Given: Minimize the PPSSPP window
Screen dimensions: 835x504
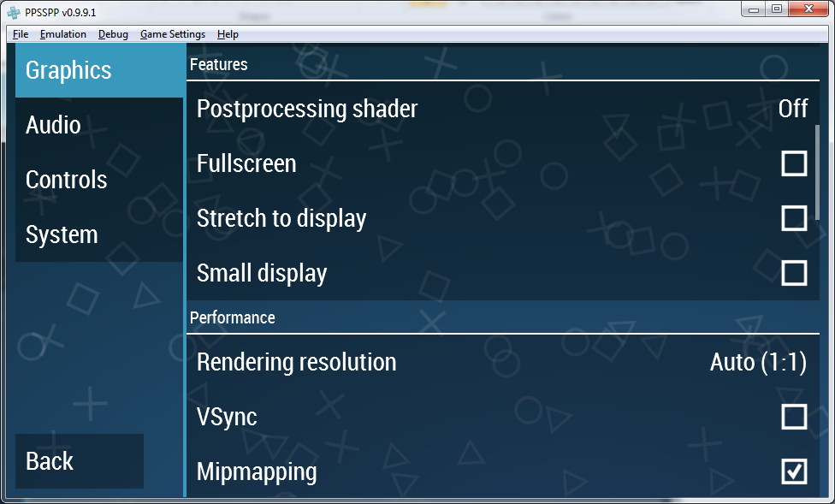Looking at the screenshot, I should coord(755,9).
